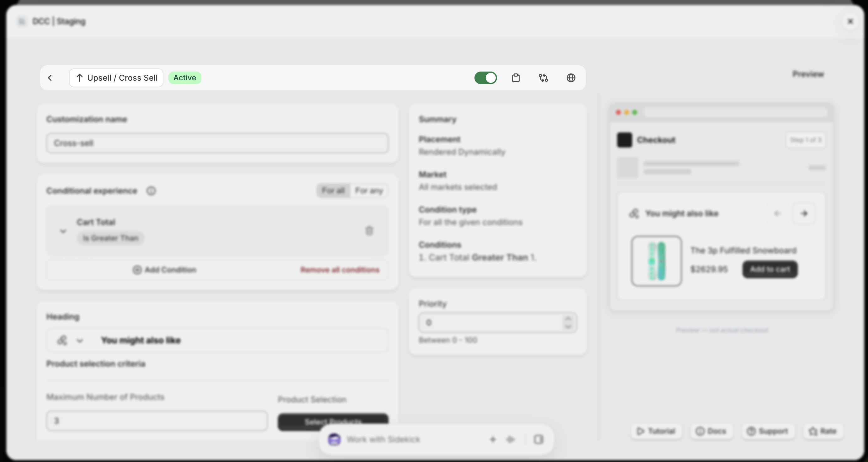Expand the Cart Total condition chevron

tap(63, 231)
